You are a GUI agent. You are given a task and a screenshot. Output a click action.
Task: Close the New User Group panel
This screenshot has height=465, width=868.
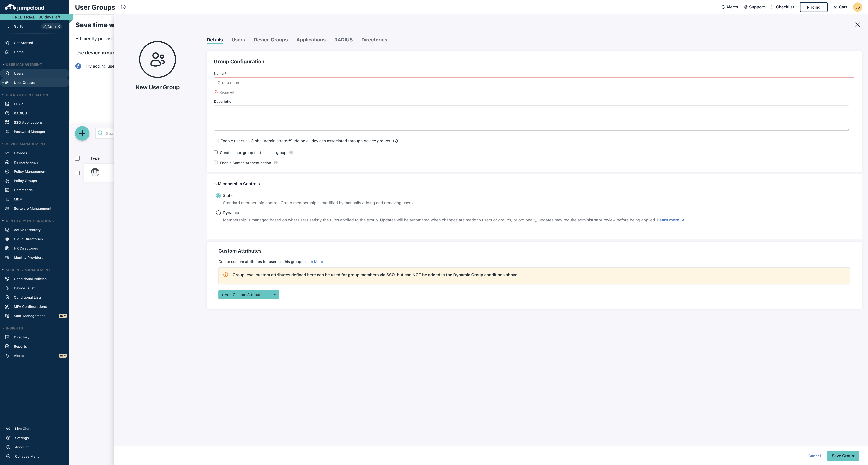(x=858, y=25)
